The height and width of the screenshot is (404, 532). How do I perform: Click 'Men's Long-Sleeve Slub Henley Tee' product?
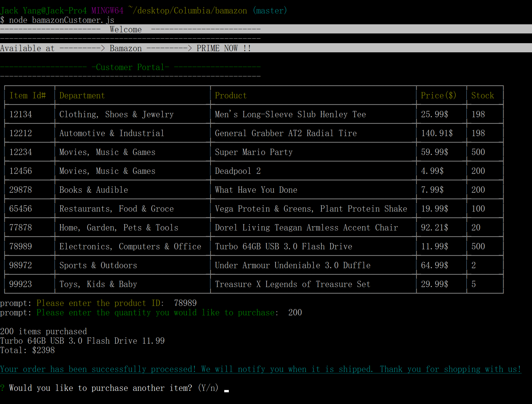(290, 114)
